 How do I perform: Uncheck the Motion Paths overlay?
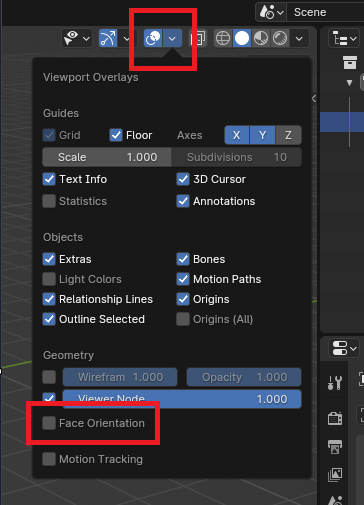[x=183, y=279]
